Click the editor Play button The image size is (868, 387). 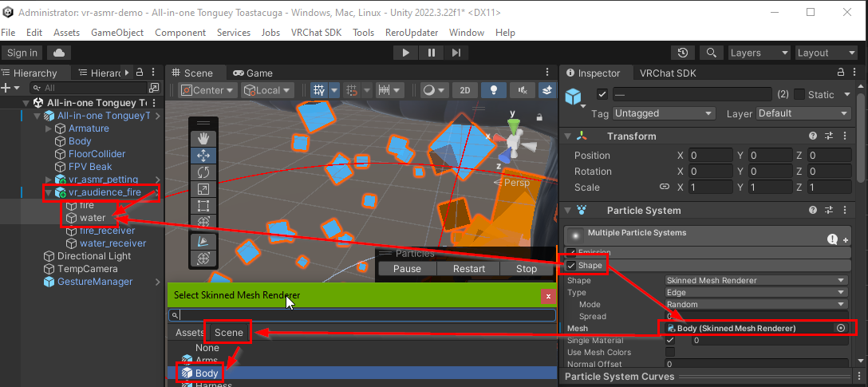[x=406, y=53]
